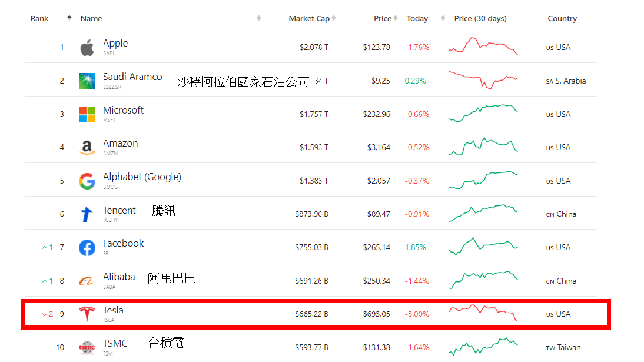Open the Microsoft company link
Image resolution: width=644 pixels, height=362 pixels.
[123, 110]
